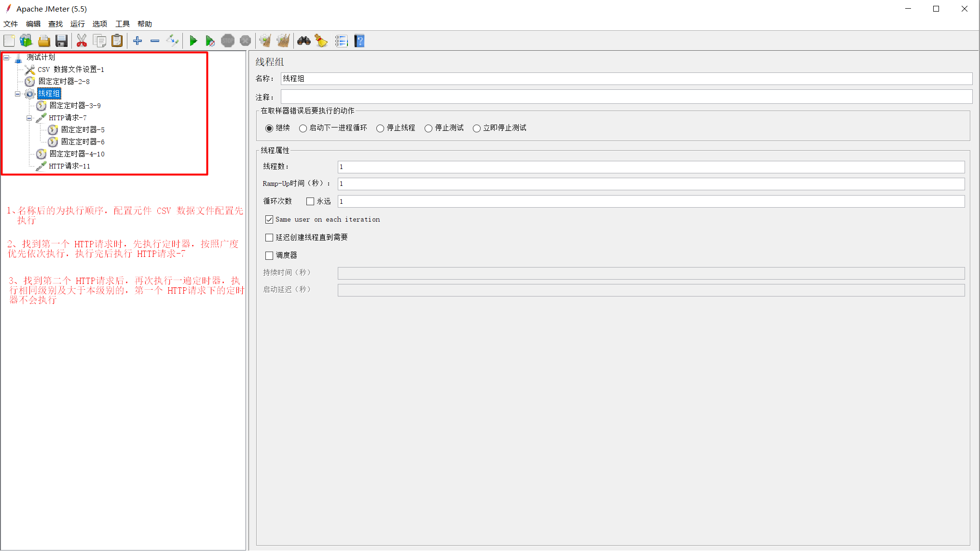Select the 测试计划 root node
This screenshot has height=551, width=980.
(x=41, y=57)
